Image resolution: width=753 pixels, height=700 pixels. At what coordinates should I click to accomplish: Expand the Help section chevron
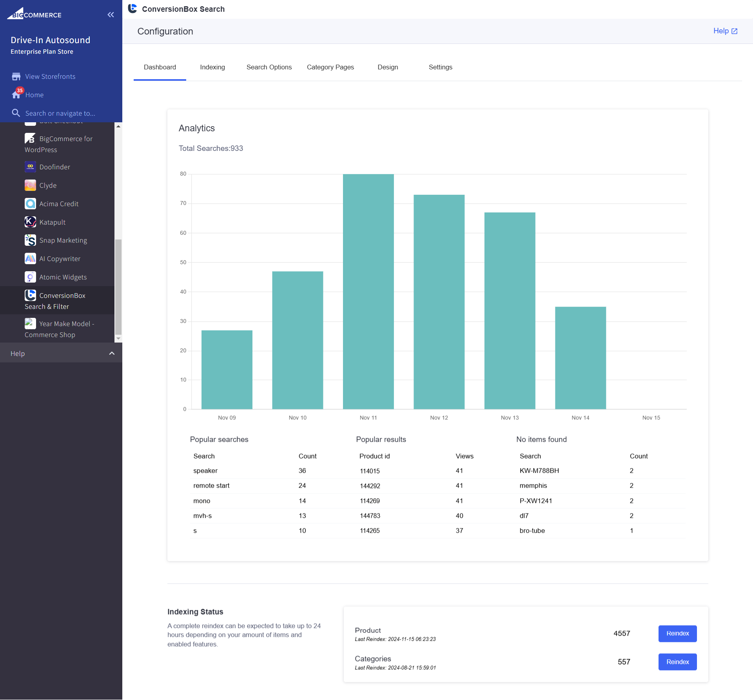[112, 354]
